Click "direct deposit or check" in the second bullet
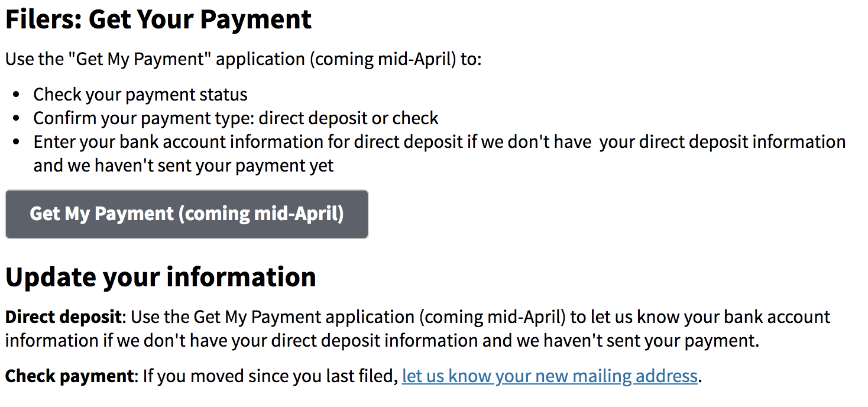 coord(349,118)
